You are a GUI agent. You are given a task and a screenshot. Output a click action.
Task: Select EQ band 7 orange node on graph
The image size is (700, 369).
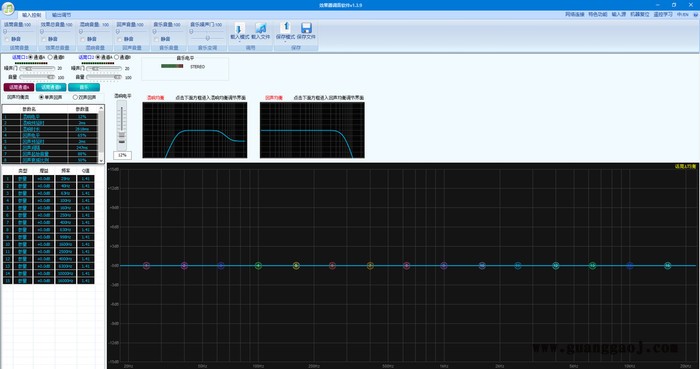pos(370,265)
